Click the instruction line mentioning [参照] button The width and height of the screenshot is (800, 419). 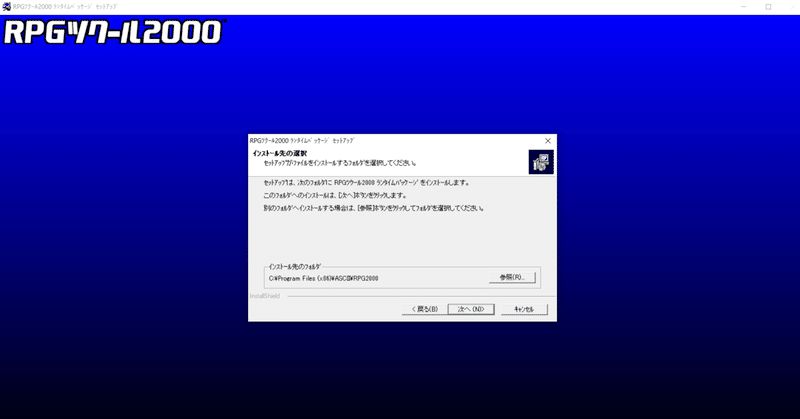coord(373,208)
